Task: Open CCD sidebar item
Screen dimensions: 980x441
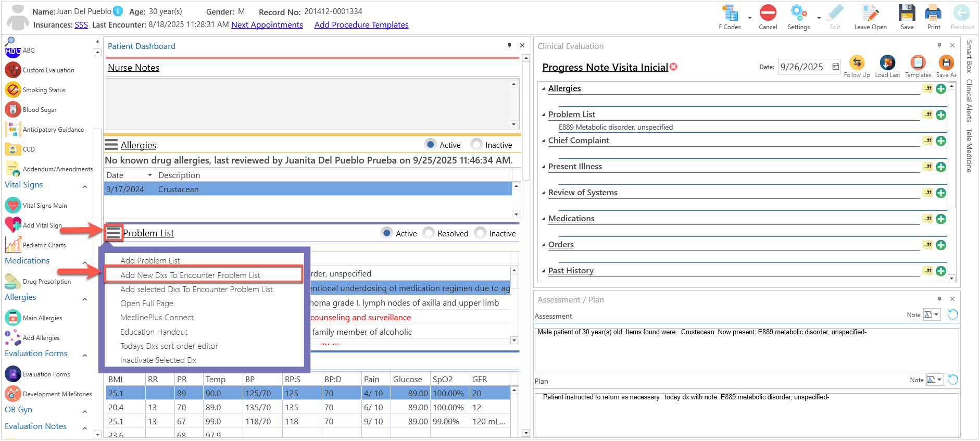Action: [20, 149]
